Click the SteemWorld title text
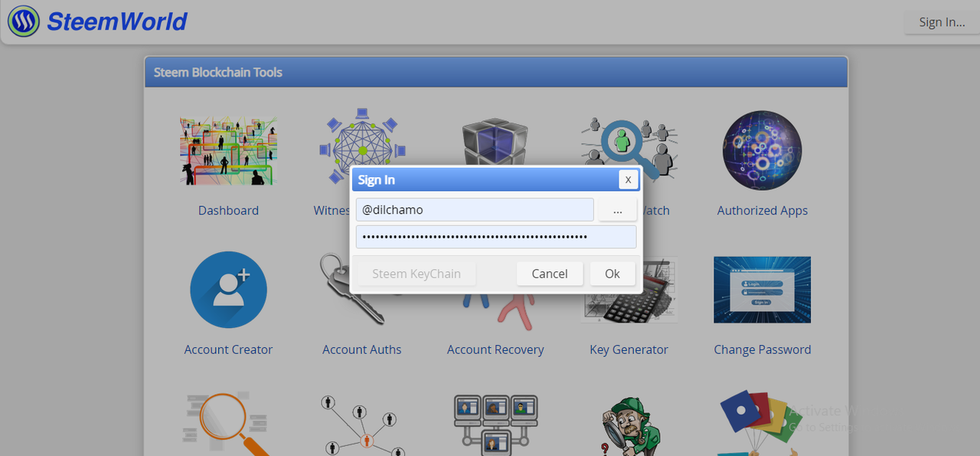The height and width of the screenshot is (456, 980). pyautogui.click(x=117, y=21)
